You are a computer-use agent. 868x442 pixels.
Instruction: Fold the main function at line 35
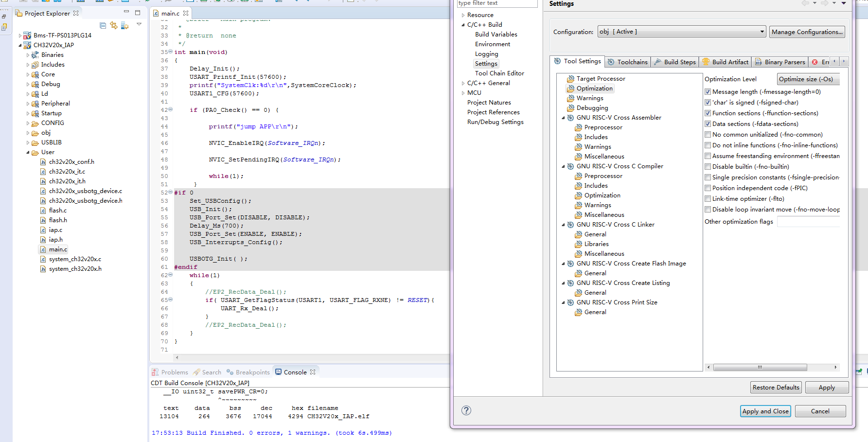170,52
